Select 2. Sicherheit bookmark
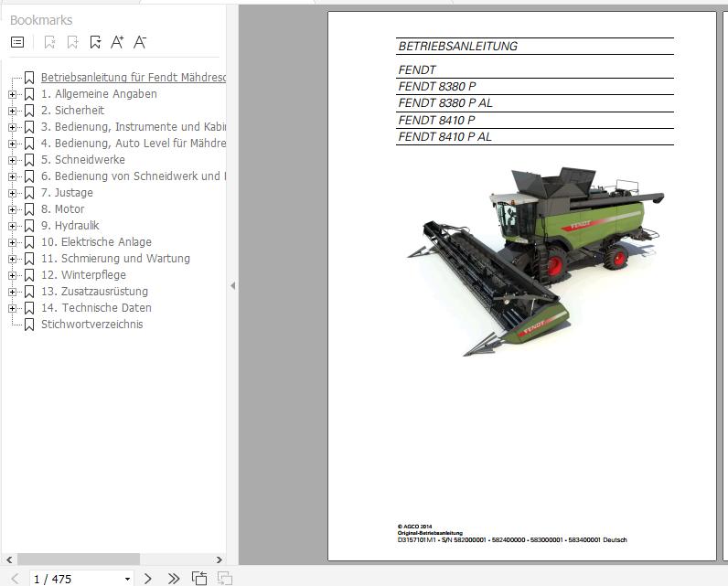Viewport: 728px width, 586px height. pos(72,110)
